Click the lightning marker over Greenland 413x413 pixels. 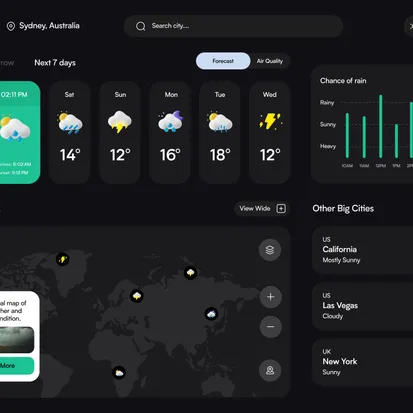(63, 259)
